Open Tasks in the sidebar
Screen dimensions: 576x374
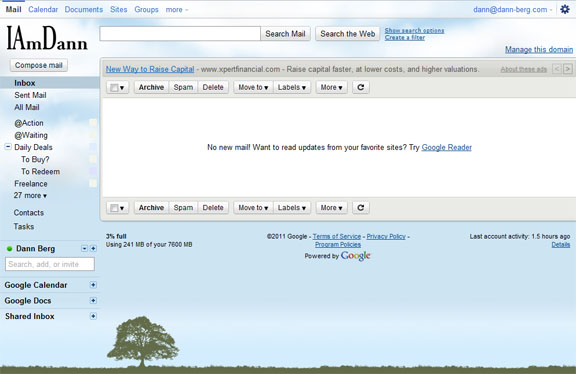pos(24,226)
